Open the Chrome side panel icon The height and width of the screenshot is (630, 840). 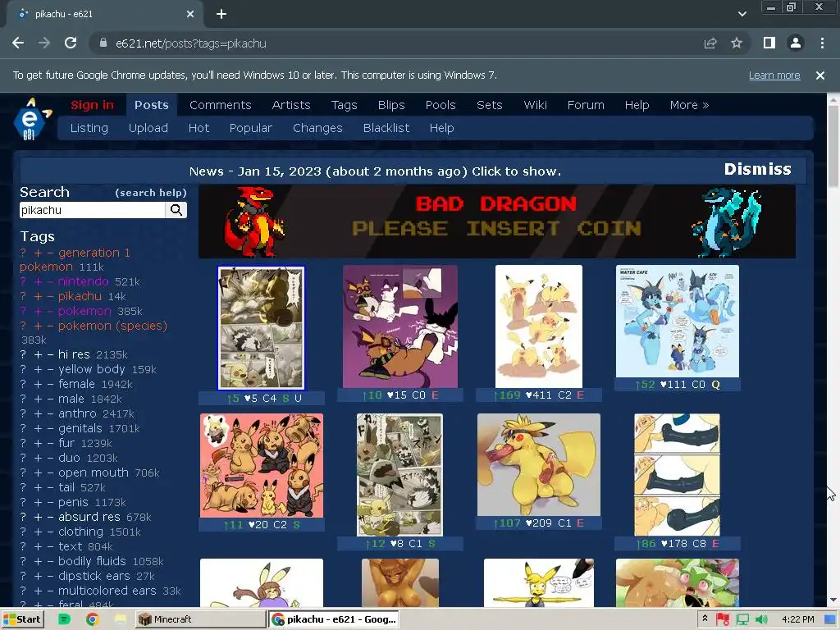click(x=769, y=43)
